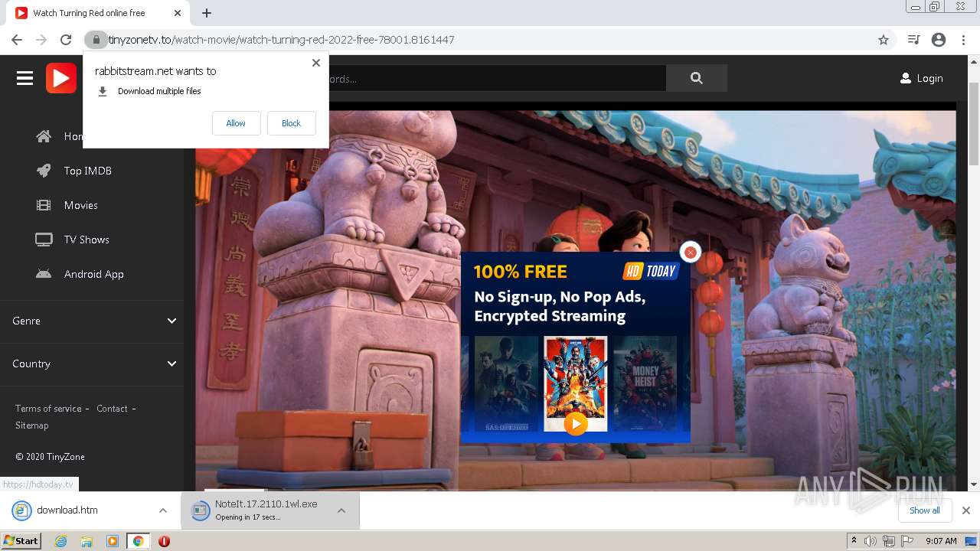Close the HD Today ad overlay
The width and height of the screenshot is (980, 551).
point(690,252)
